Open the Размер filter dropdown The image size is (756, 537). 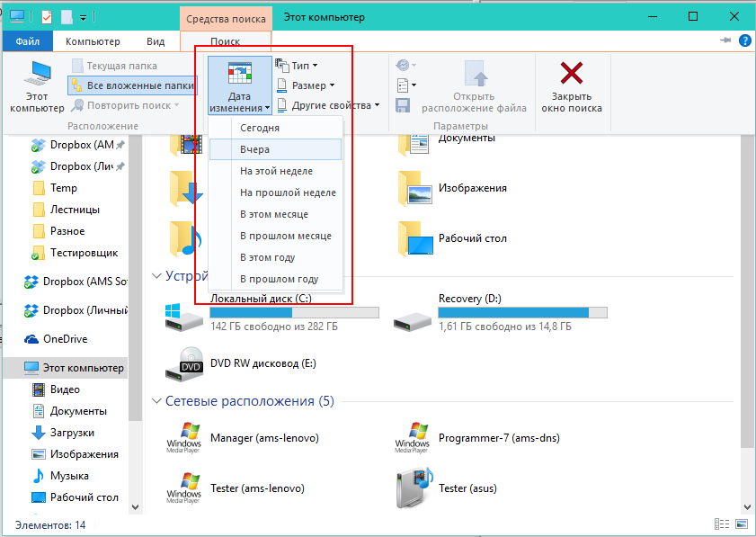pyautogui.click(x=306, y=85)
